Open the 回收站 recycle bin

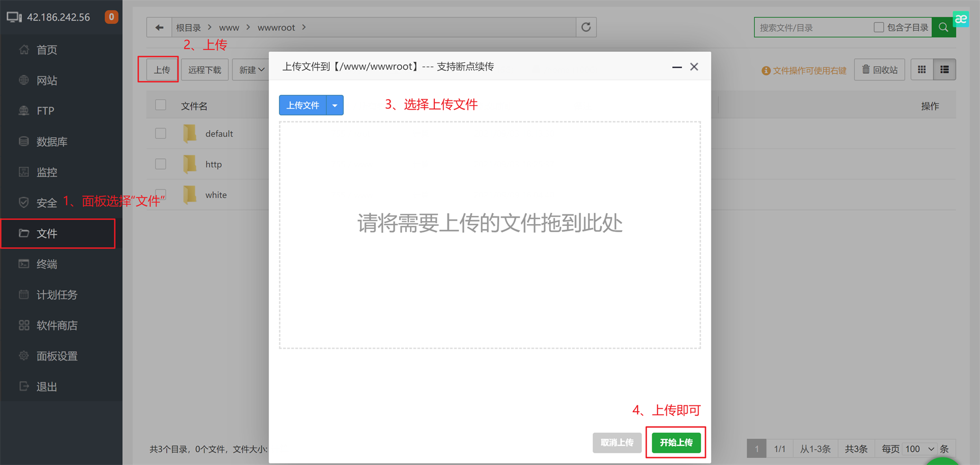click(879, 70)
